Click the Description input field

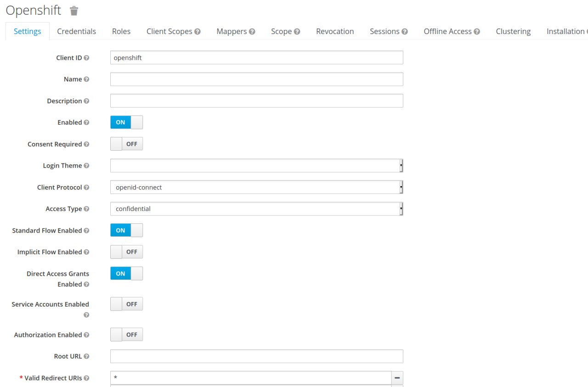tap(256, 101)
